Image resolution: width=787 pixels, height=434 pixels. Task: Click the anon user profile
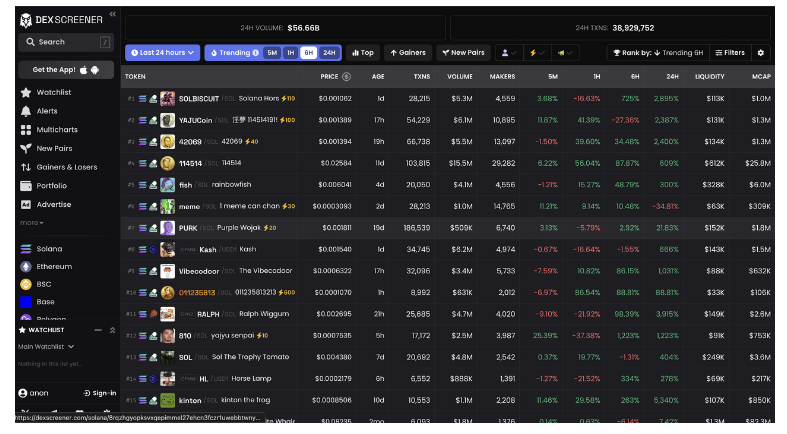tap(34, 393)
